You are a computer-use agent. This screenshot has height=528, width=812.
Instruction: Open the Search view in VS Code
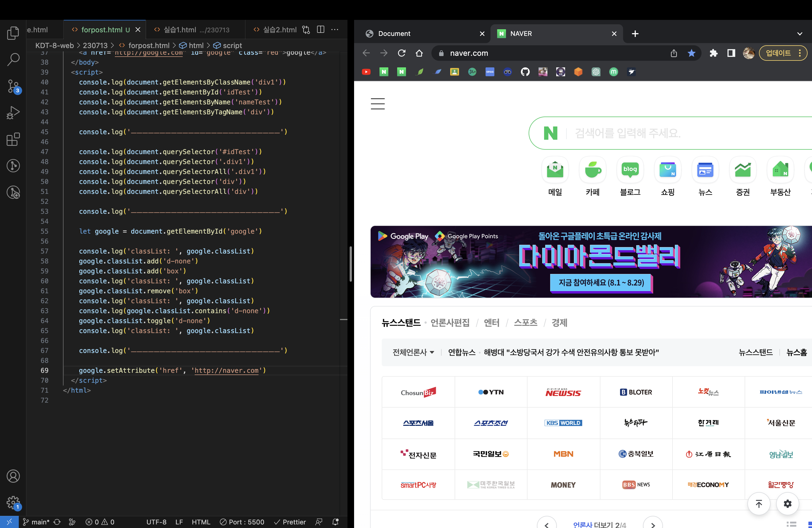pos(13,59)
